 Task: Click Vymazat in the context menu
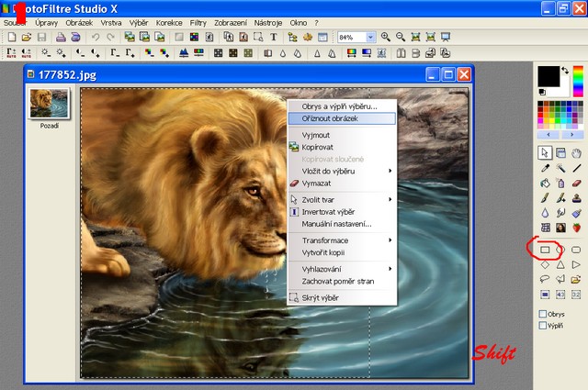point(342,184)
